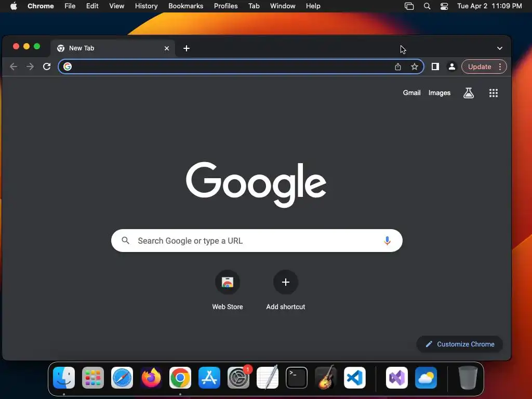The width and height of the screenshot is (532, 399).
Task: Open the profile avatar menu
Action: point(452,66)
